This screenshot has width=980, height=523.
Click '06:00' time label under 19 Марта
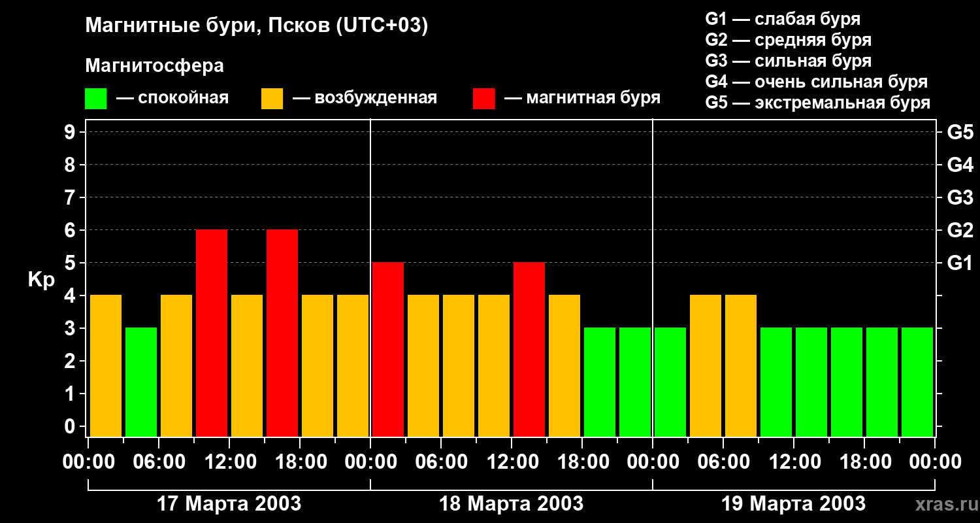pos(723,462)
